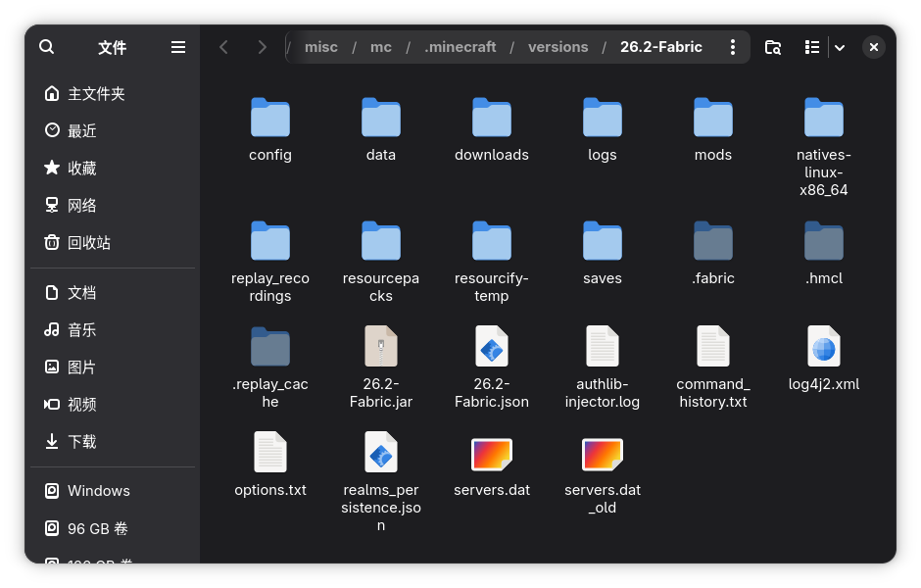Go back with the left arrow
Image resolution: width=921 pixels, height=588 pixels.
click(223, 47)
